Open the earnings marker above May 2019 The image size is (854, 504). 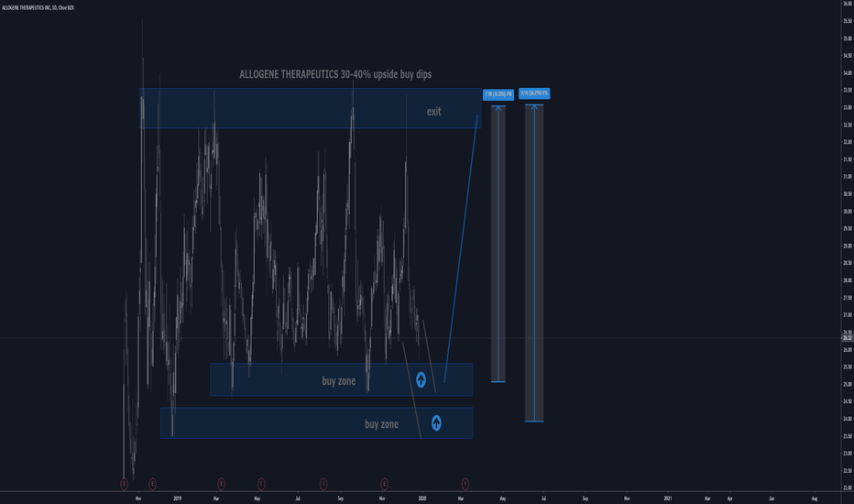261,483
